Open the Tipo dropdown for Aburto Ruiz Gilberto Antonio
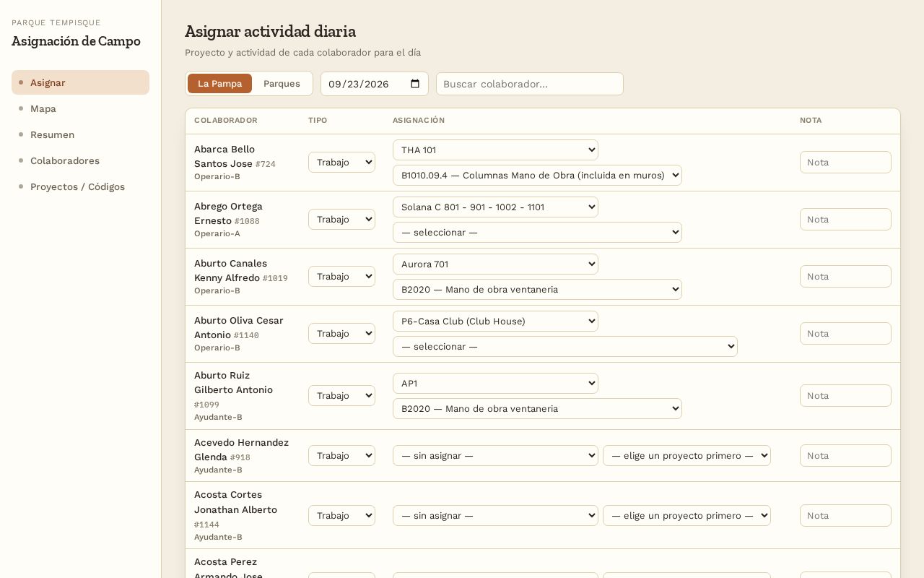This screenshot has height=578, width=924. [341, 396]
